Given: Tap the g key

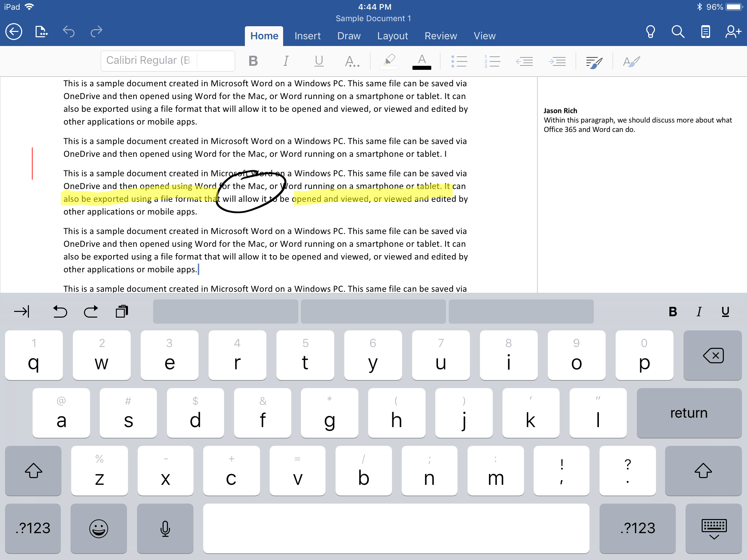Looking at the screenshot, I should (x=329, y=413).
